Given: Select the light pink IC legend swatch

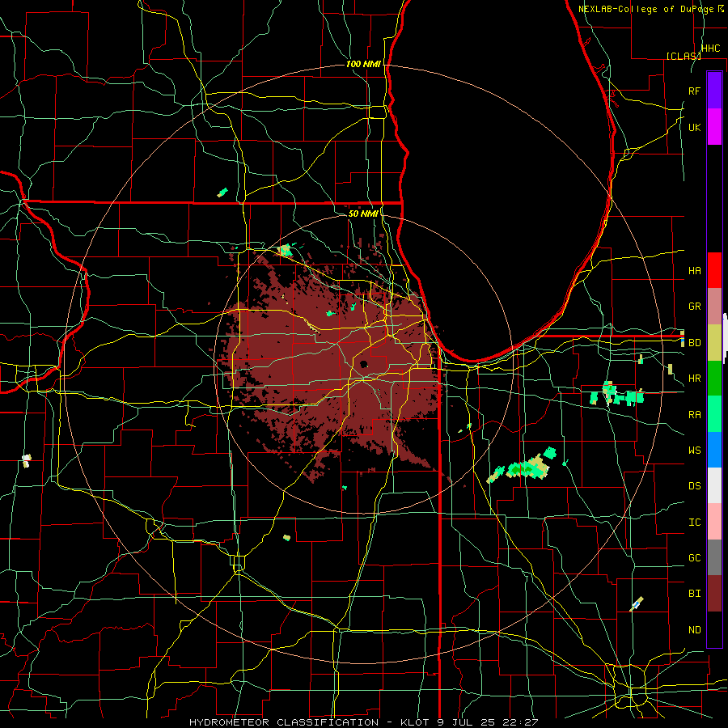Looking at the screenshot, I should (x=714, y=522).
